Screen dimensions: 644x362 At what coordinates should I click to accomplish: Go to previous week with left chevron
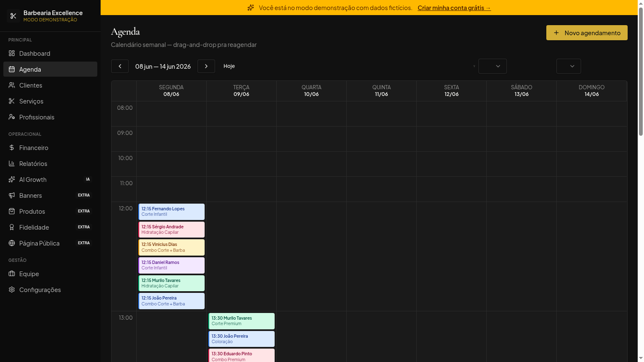point(120,66)
